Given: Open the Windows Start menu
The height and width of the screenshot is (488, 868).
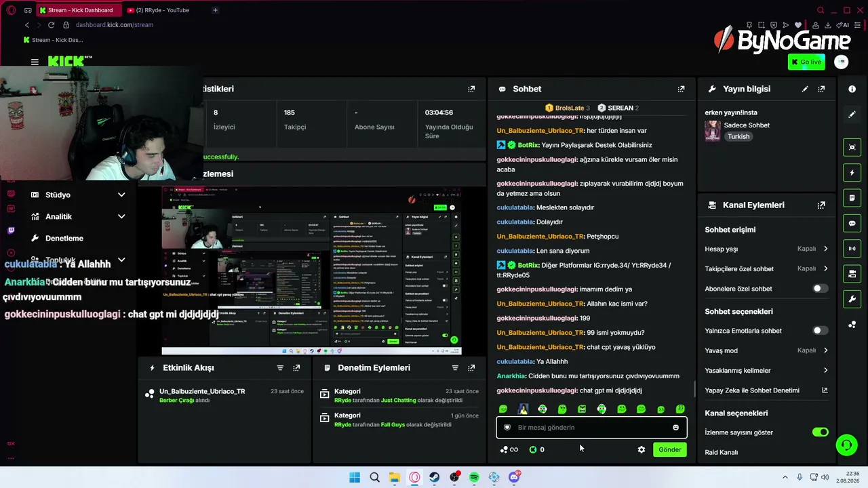Looking at the screenshot, I should coord(355,477).
